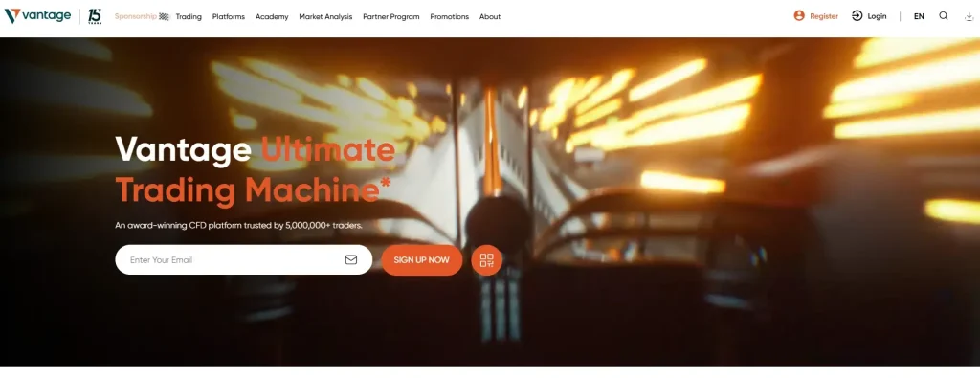The image size is (980, 378).
Task: Open the Partner Program menu
Action: pos(391,17)
